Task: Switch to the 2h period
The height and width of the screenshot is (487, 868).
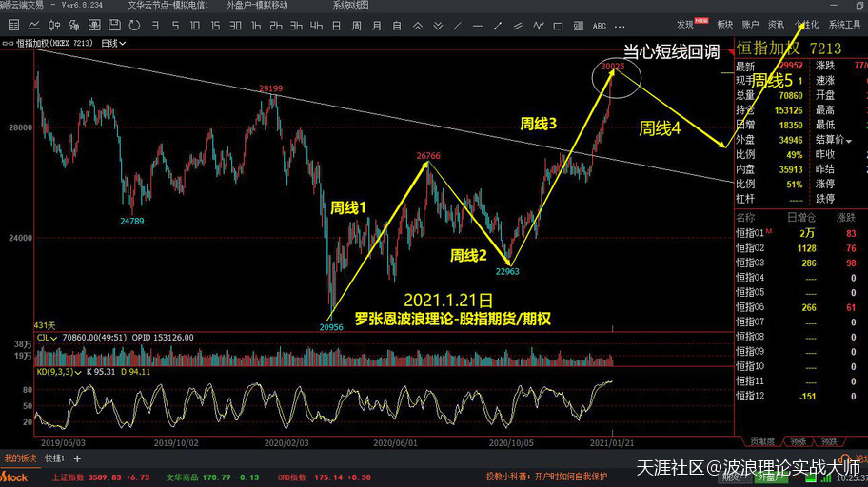Action: tap(276, 26)
